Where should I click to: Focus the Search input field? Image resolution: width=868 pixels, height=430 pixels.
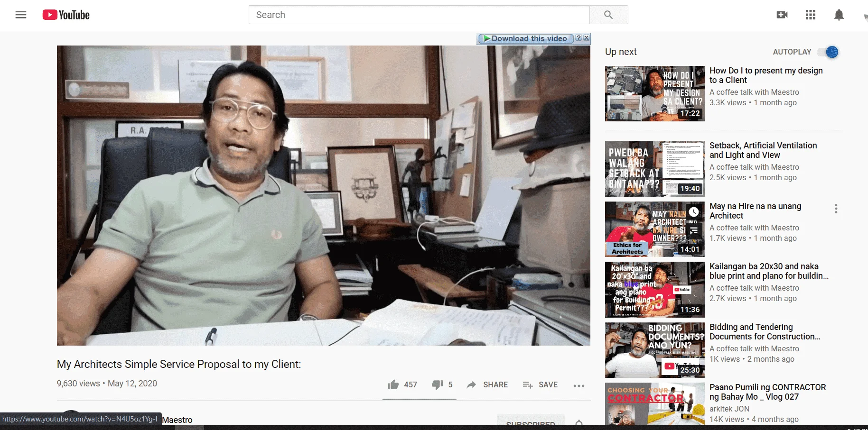(x=419, y=15)
